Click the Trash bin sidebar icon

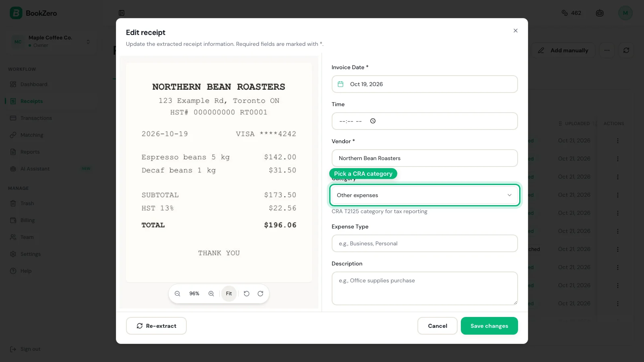tap(13, 204)
